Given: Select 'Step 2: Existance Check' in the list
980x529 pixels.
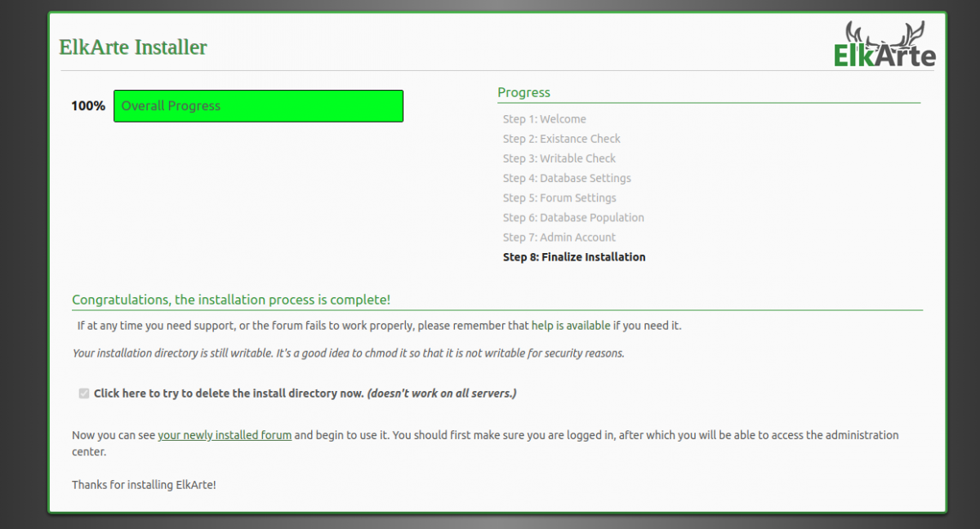Looking at the screenshot, I should (562, 139).
